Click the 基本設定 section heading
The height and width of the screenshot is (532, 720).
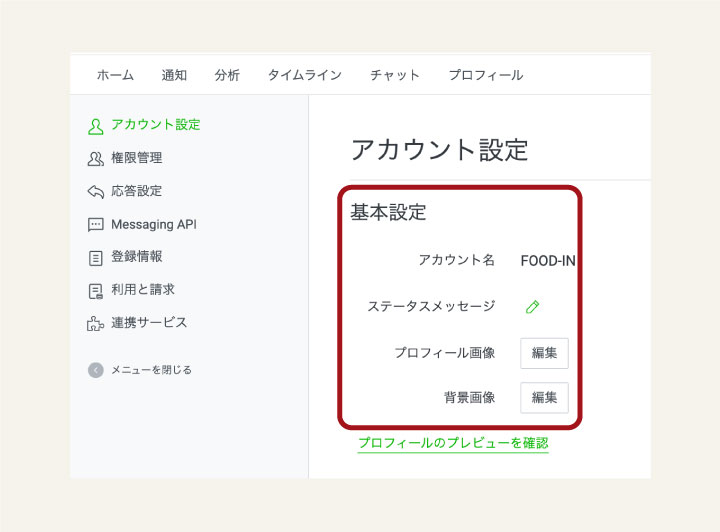click(388, 213)
